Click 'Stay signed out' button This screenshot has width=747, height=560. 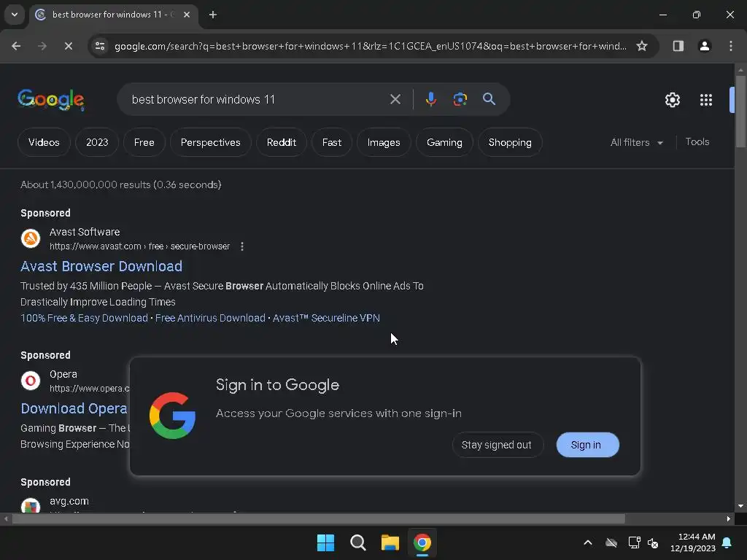[496, 445]
